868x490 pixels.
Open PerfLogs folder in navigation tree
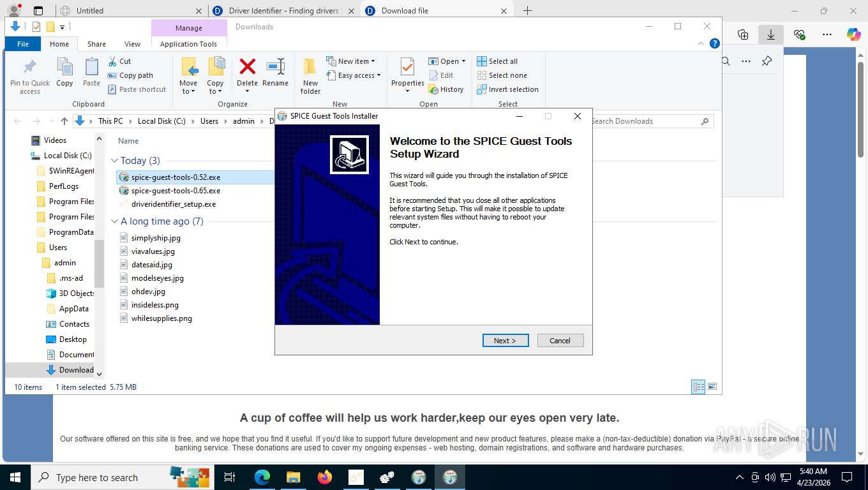[64, 186]
